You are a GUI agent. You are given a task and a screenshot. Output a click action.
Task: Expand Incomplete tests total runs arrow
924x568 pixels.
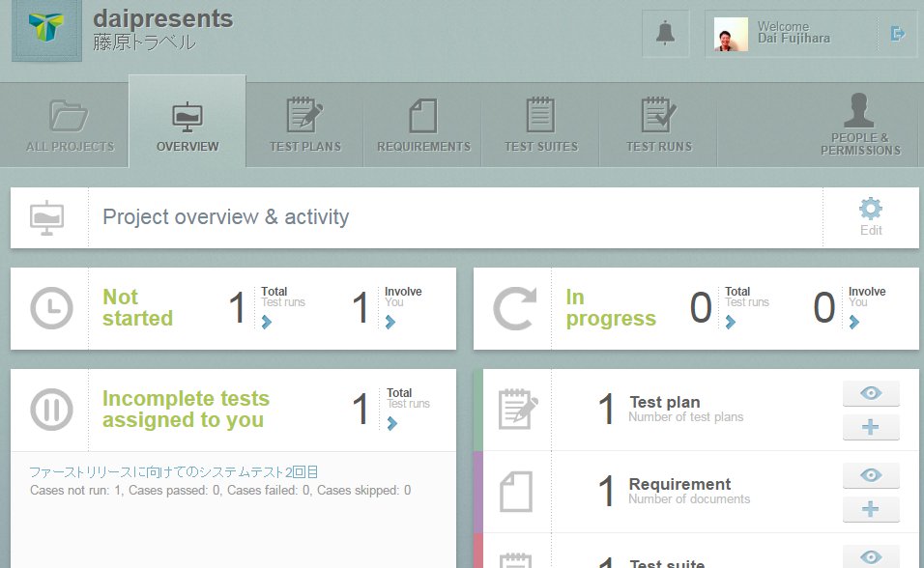[392, 423]
